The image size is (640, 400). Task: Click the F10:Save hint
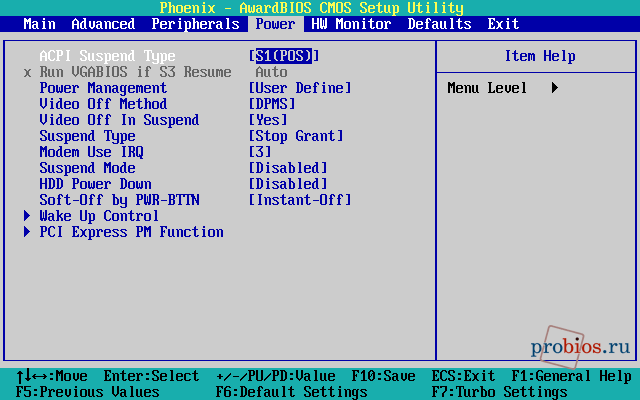point(383,376)
